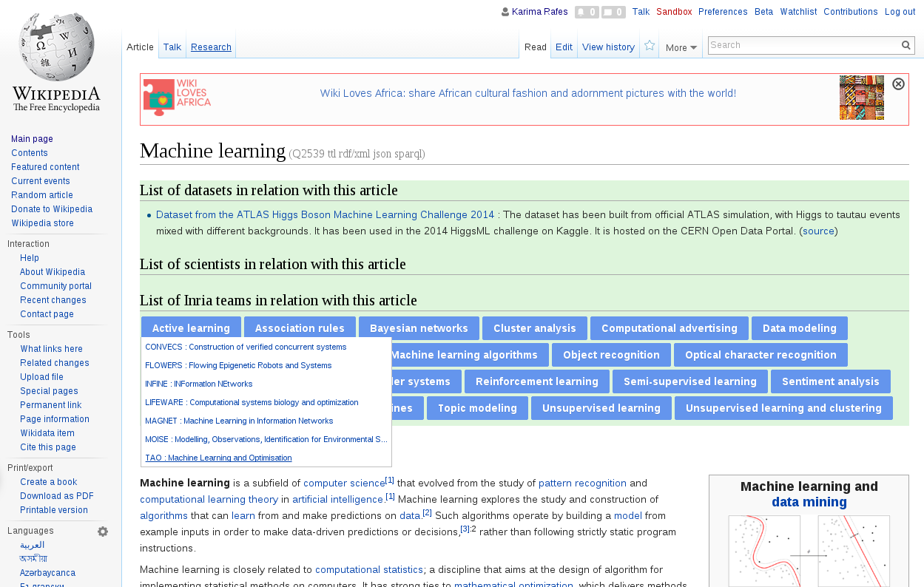Click the Unsupervised learning button

tap(601, 408)
